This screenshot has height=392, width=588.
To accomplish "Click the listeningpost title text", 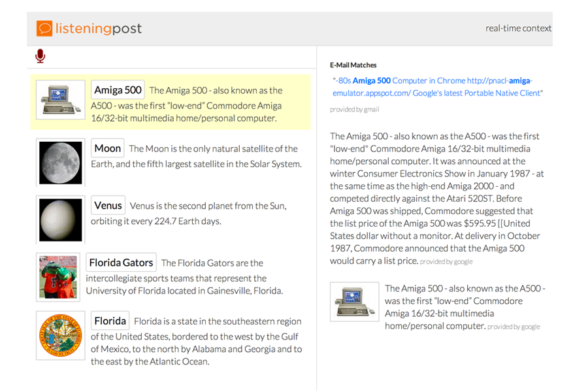I will point(99,29).
